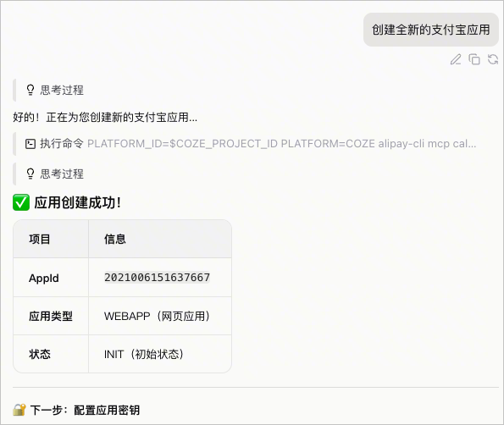Click the first lightbulb thinking icon
This screenshot has height=425, width=504.
30,90
